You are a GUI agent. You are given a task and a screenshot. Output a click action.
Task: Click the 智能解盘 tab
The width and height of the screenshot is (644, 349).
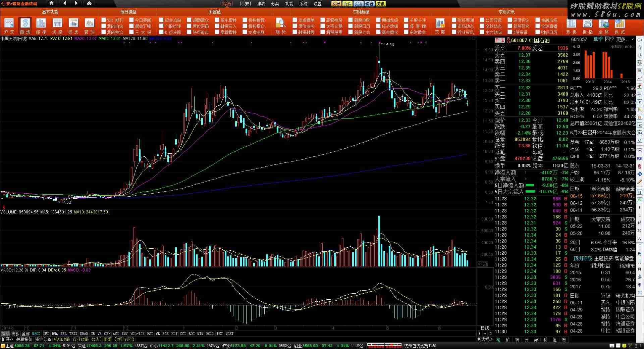pyautogui.click(x=625, y=259)
